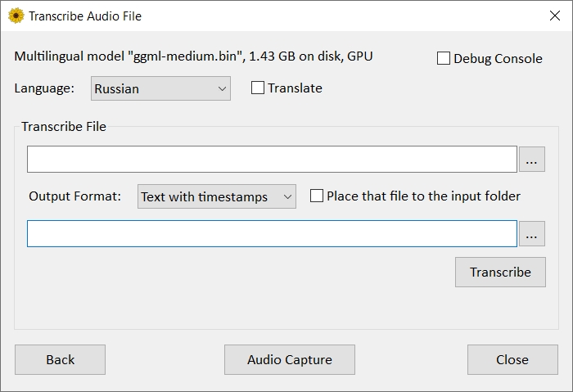Screen dimensions: 573x392
Task: Browse for the output file location
Action: 532,234
